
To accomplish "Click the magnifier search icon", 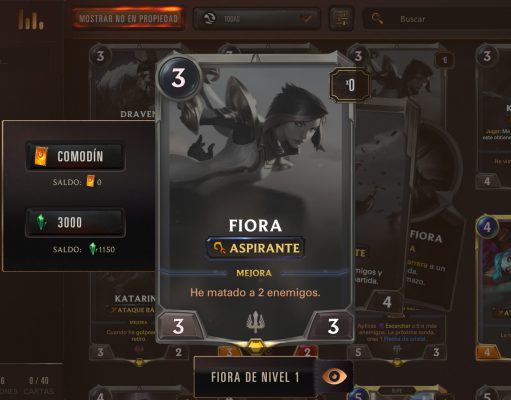I will click(x=377, y=18).
